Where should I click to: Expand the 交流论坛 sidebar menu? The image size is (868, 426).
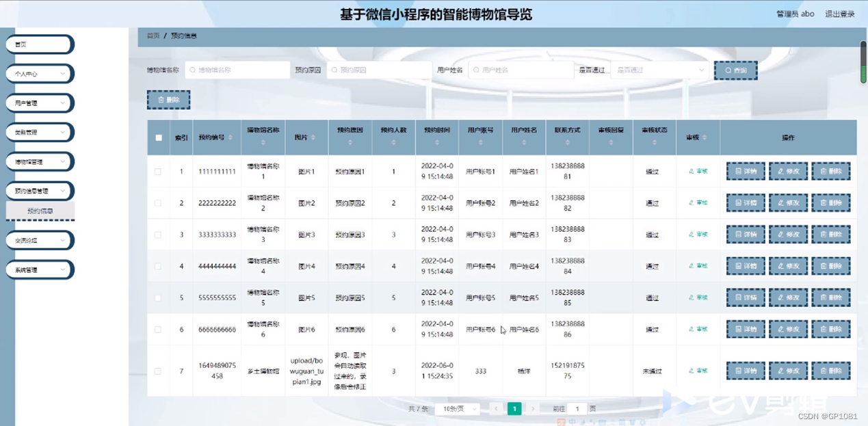(x=40, y=240)
